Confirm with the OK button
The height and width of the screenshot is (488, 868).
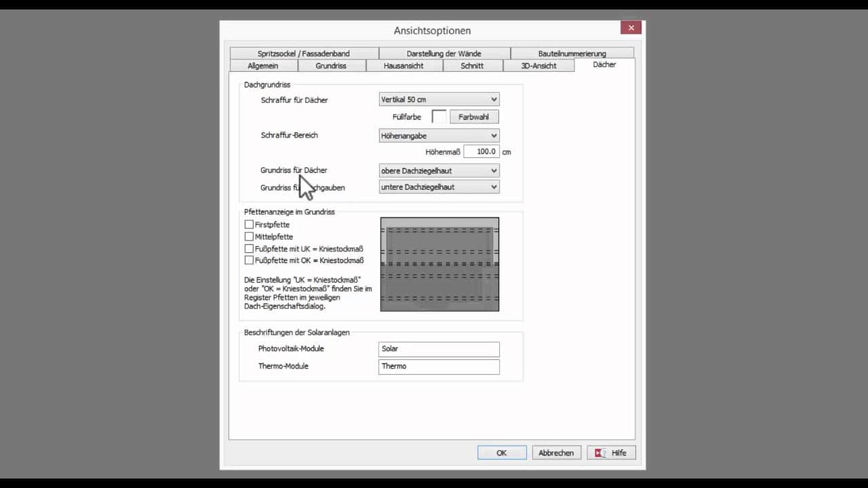click(x=502, y=453)
